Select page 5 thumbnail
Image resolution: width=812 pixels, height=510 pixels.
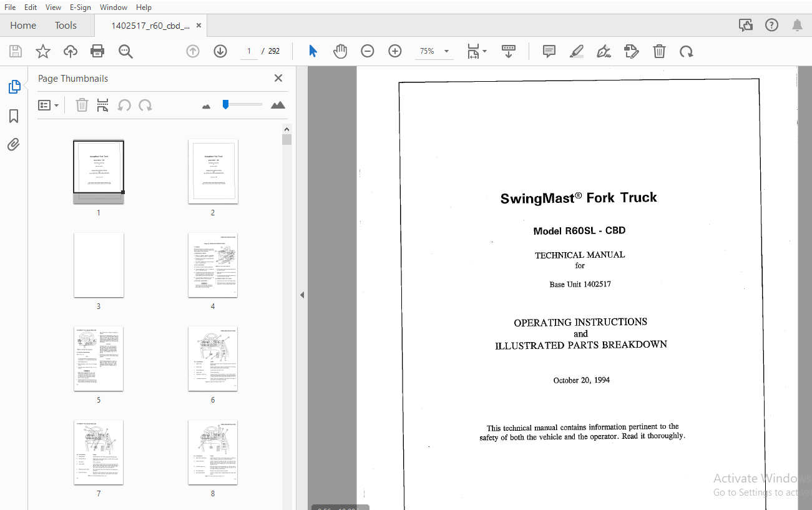(x=99, y=358)
